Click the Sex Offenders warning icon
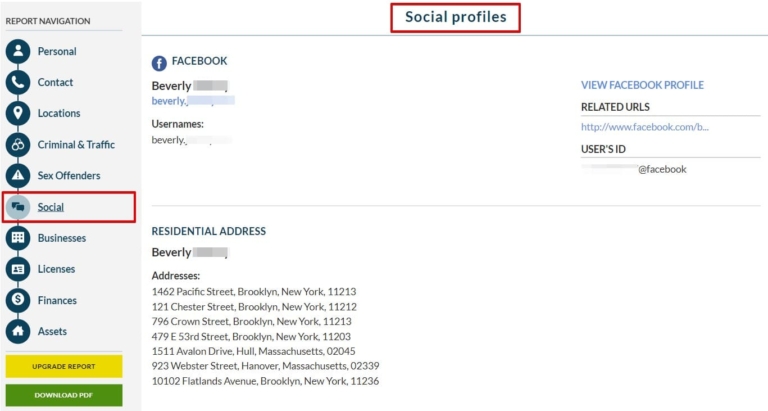The height and width of the screenshot is (411, 768). coord(18,176)
